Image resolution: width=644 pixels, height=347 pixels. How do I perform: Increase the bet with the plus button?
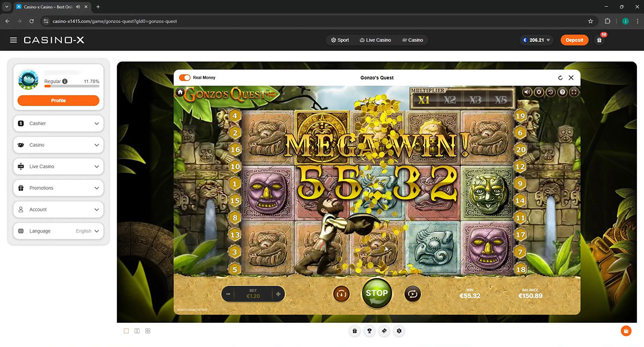[278, 294]
